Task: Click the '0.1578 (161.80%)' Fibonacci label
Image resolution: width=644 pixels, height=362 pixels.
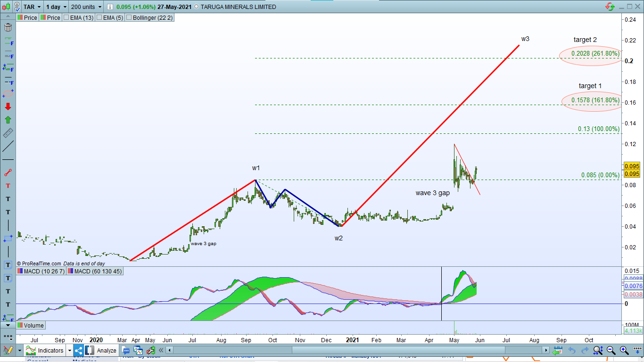Action: [595, 100]
